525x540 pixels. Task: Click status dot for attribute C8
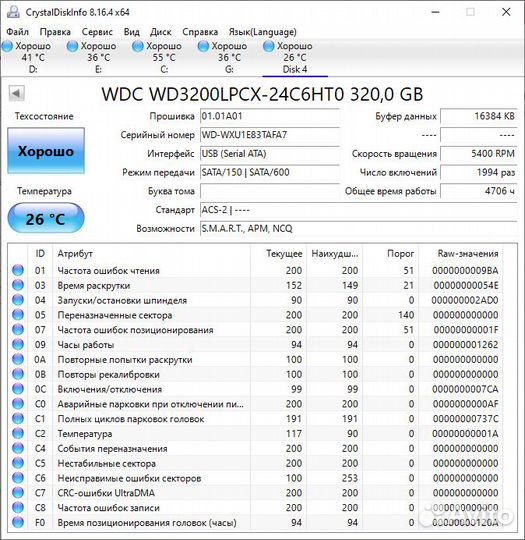[18, 507]
